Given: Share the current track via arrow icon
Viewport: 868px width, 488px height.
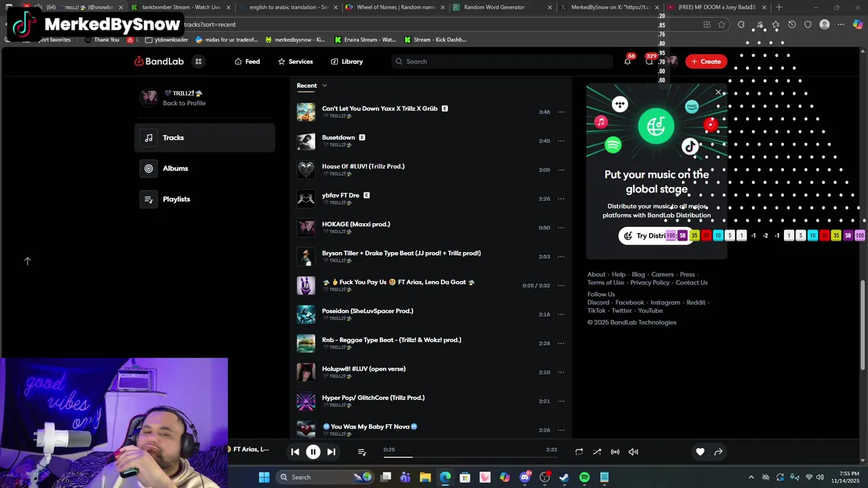Looking at the screenshot, I should tap(718, 452).
